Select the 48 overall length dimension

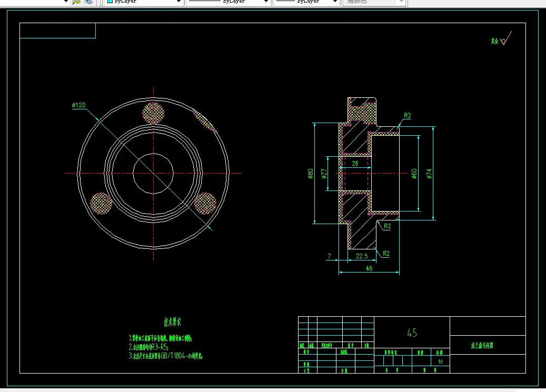(x=369, y=268)
